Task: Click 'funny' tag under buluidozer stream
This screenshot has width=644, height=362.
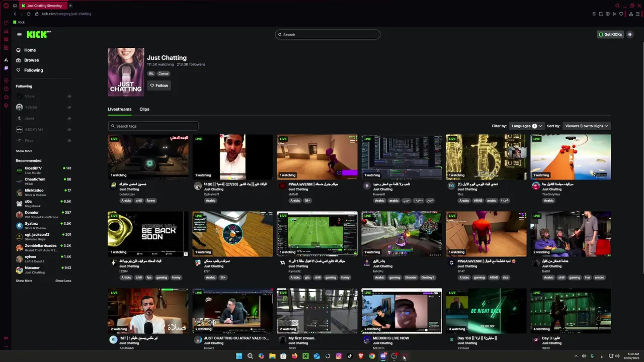Action: tap(151, 201)
